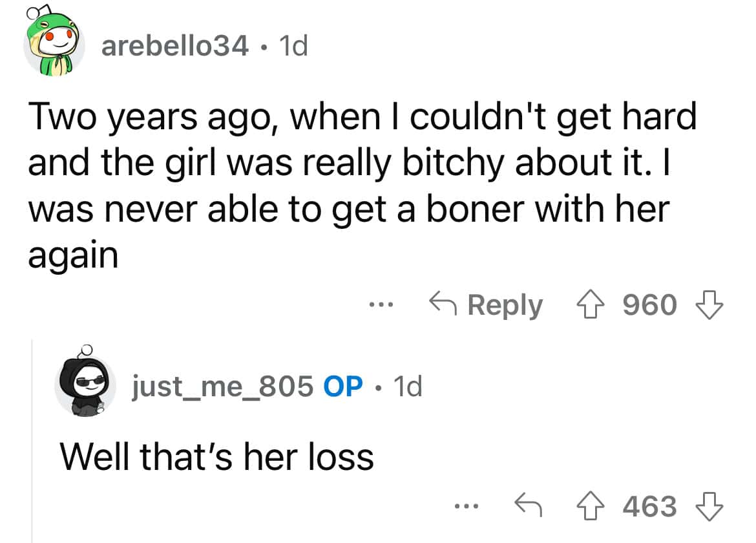Downvote arebello34's comment
Screen dimensions: 756x543
[x=709, y=305]
